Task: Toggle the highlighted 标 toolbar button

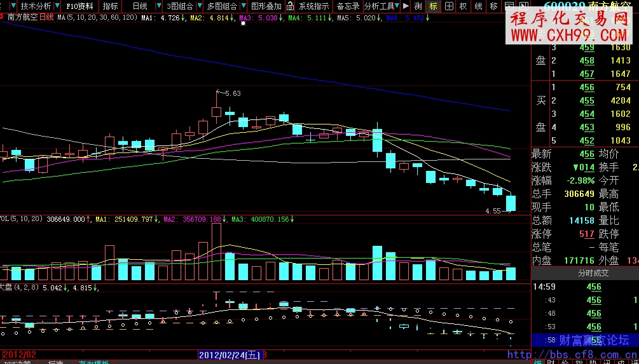Action: 434,6
